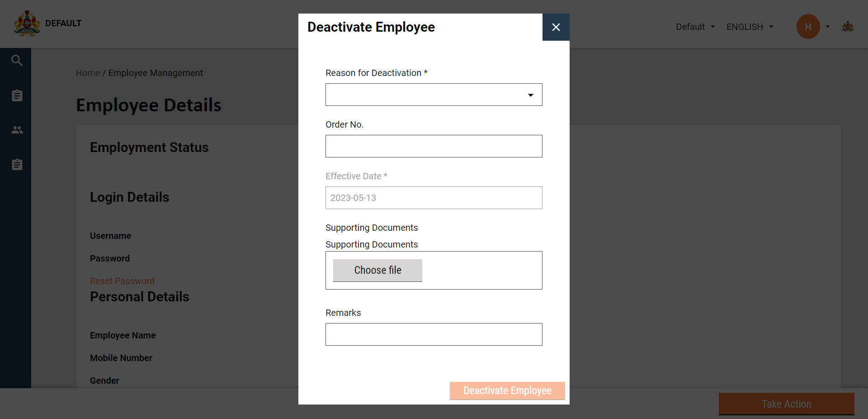Open the ENGLISH language dropdown
Image resolution: width=868 pixels, height=419 pixels.
(x=750, y=27)
